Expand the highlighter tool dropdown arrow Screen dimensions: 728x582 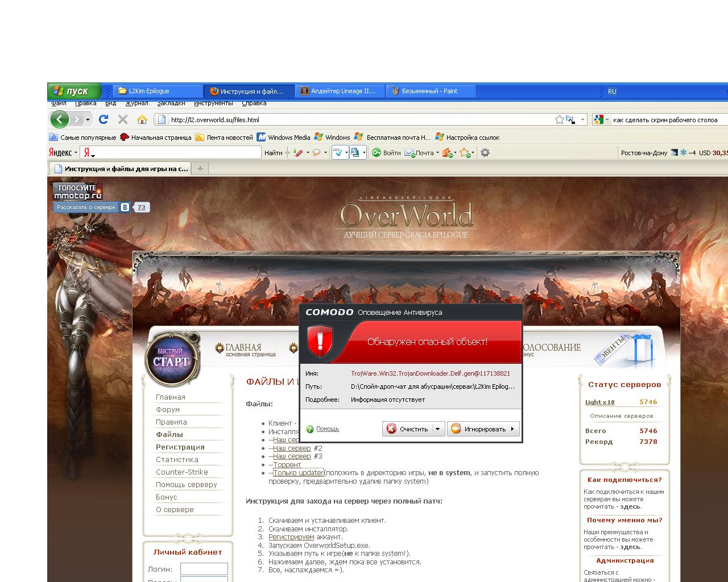(x=308, y=152)
